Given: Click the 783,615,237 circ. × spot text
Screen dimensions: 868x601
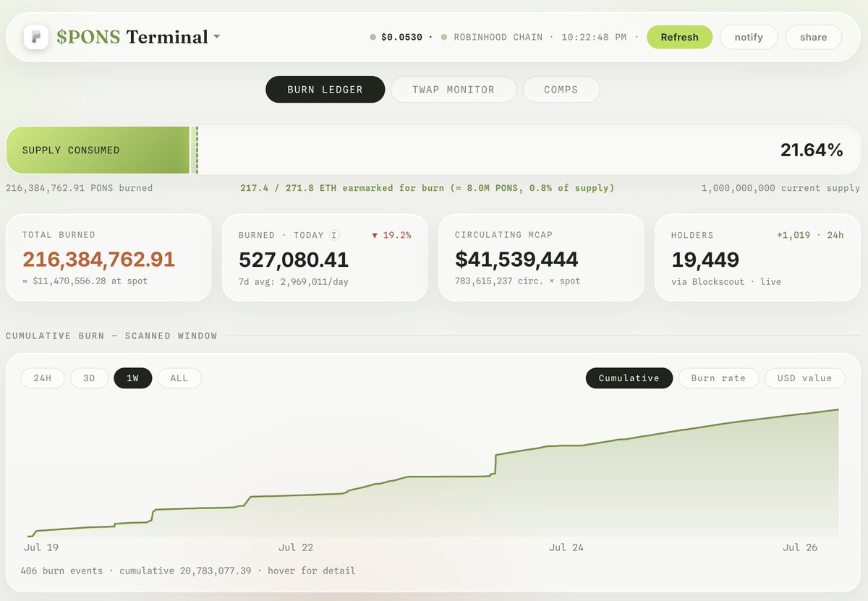Looking at the screenshot, I should [517, 281].
